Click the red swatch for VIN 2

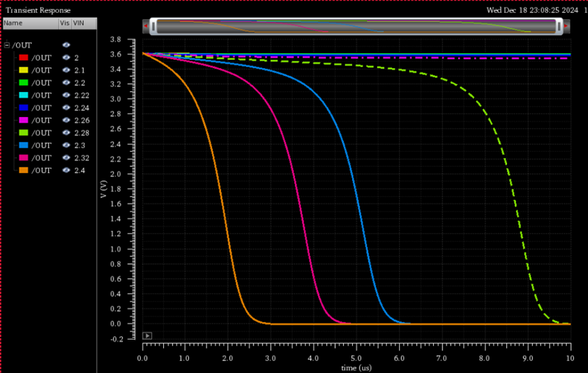click(x=24, y=57)
